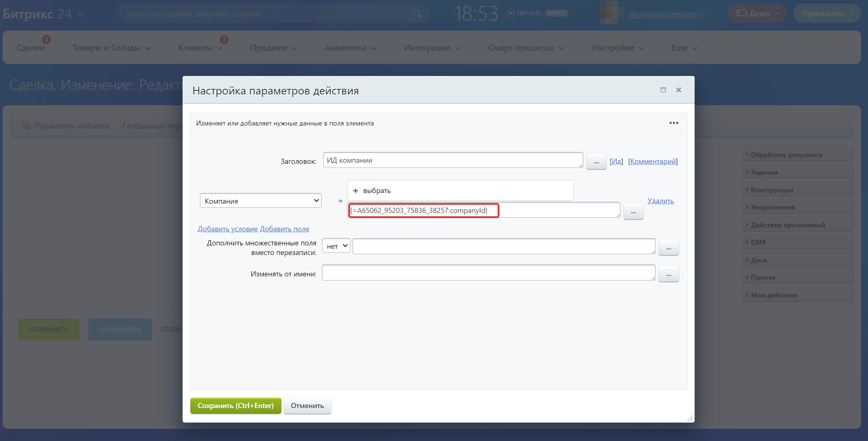The width and height of the screenshot is (868, 441).
Task: Click the Сохранить (Ctrl+Enter) button
Action: (235, 406)
